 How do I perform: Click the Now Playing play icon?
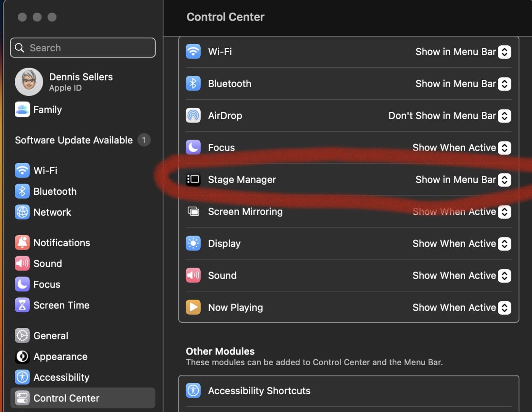193,307
